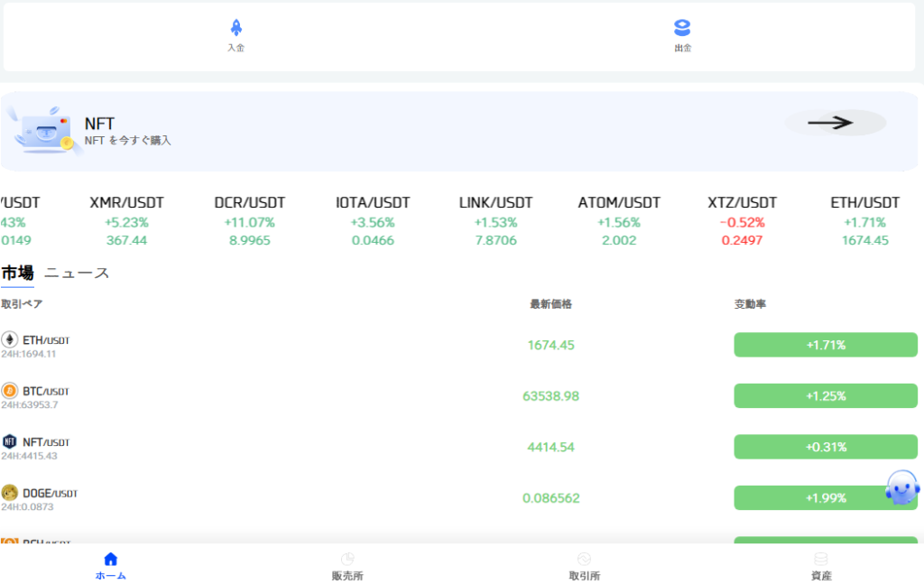Screen dimensions: 924x584
Task: Select the XTZ/USDT ticker showing -0.52%
Action: 742,221
